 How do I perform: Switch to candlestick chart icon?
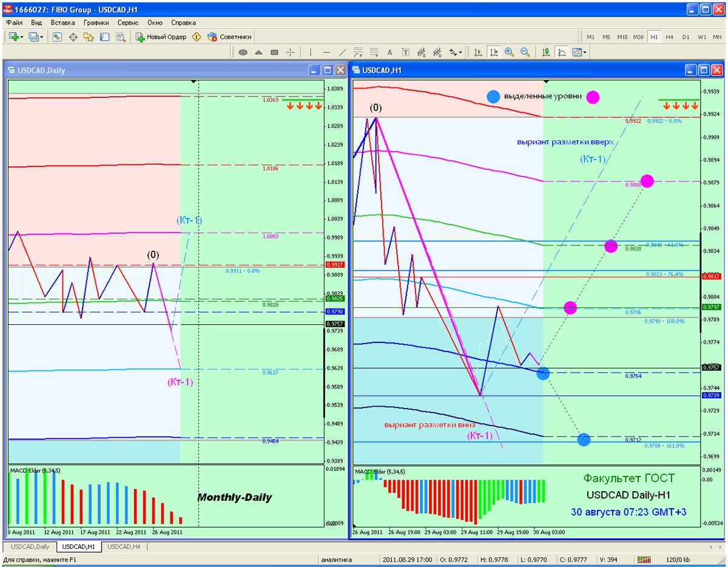[x=546, y=53]
